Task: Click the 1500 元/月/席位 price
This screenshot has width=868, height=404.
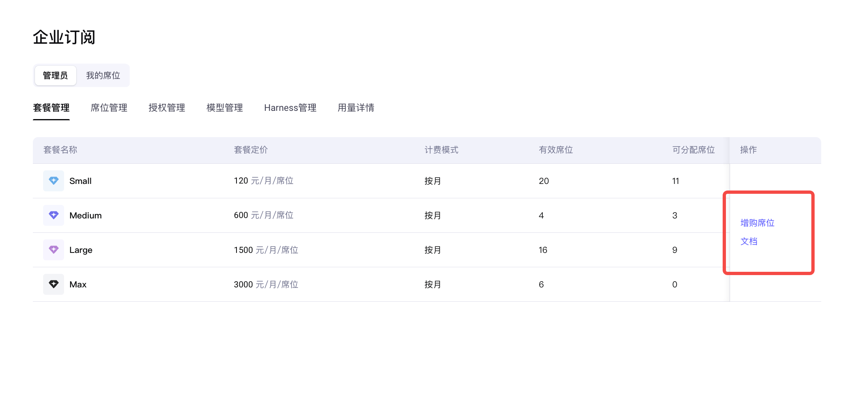Action: [x=266, y=250]
